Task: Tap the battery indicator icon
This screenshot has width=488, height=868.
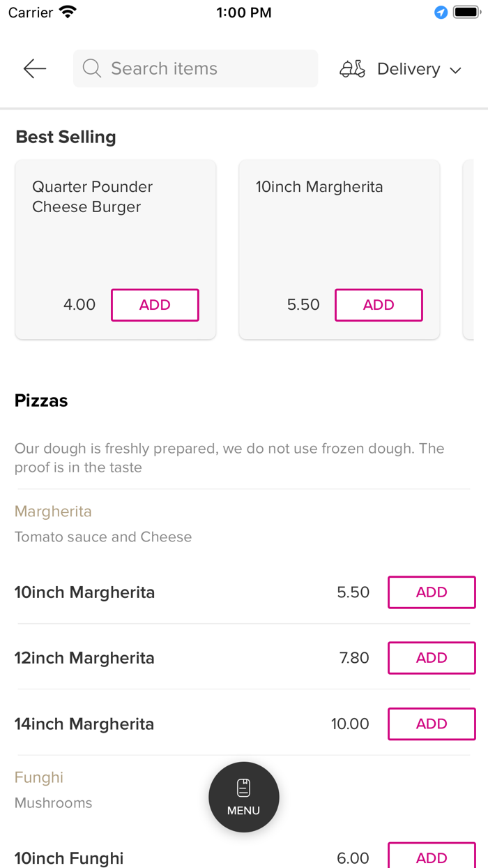Action: pos(466,13)
